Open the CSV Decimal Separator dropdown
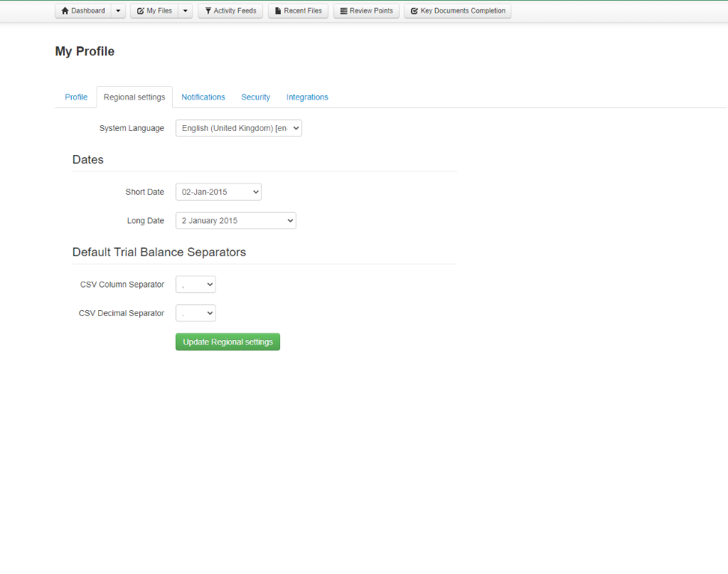Image resolution: width=728 pixels, height=574 pixels. click(x=196, y=313)
